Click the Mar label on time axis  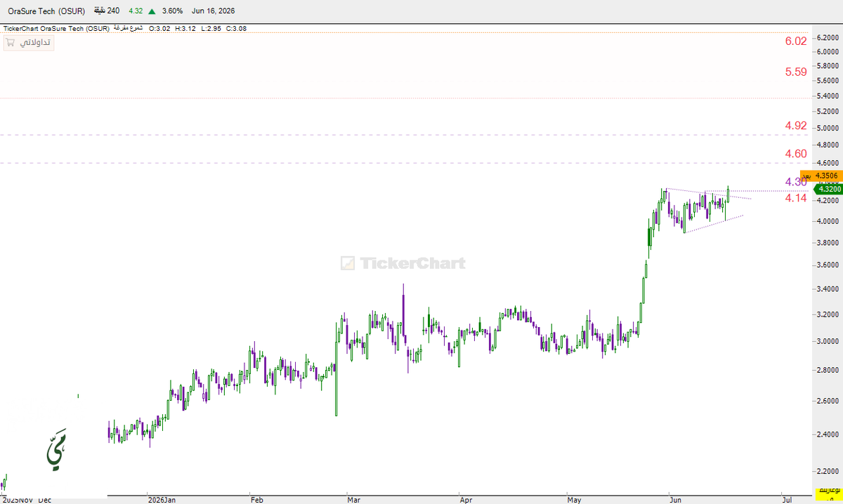[353, 500]
